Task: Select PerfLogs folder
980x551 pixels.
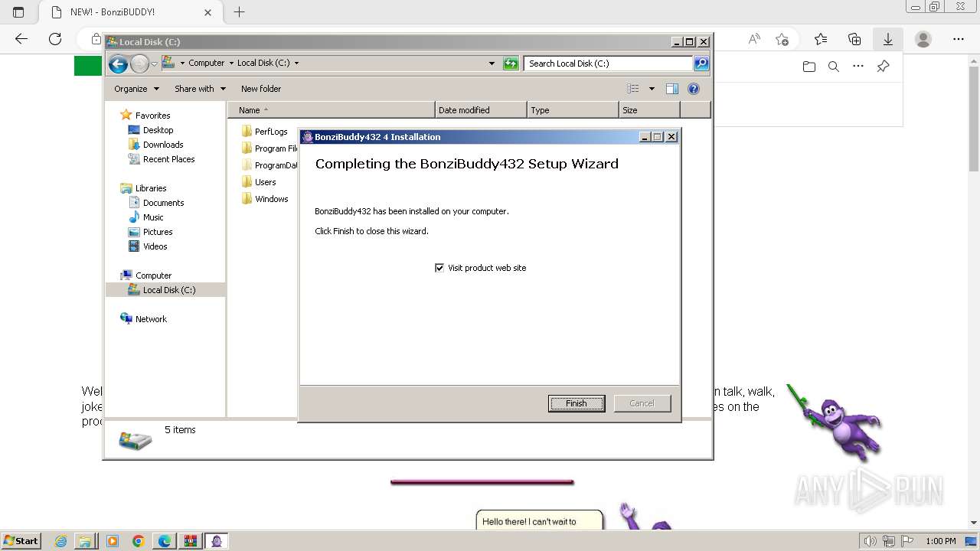Action: point(264,132)
